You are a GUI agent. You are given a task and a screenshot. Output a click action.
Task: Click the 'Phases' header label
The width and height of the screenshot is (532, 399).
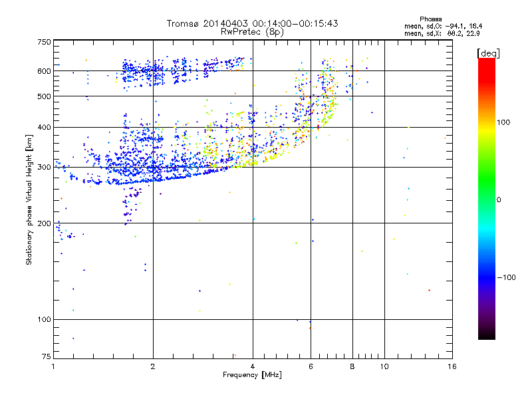click(x=430, y=19)
